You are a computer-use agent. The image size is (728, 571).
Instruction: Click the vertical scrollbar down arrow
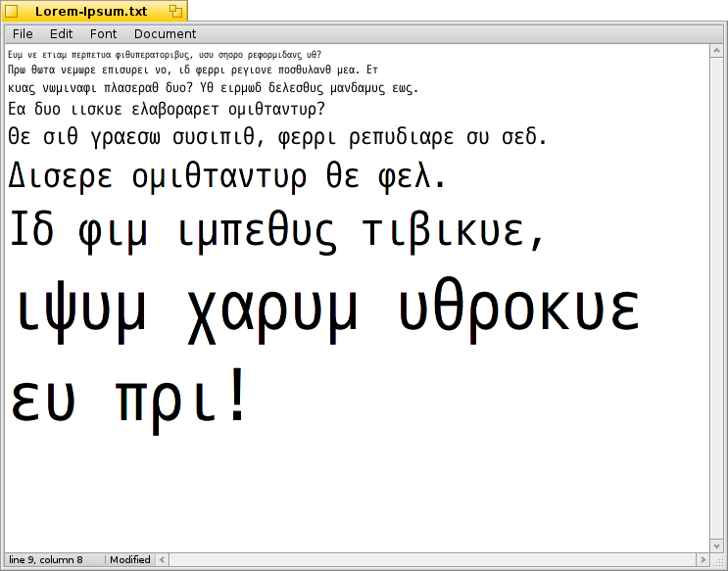[716, 546]
